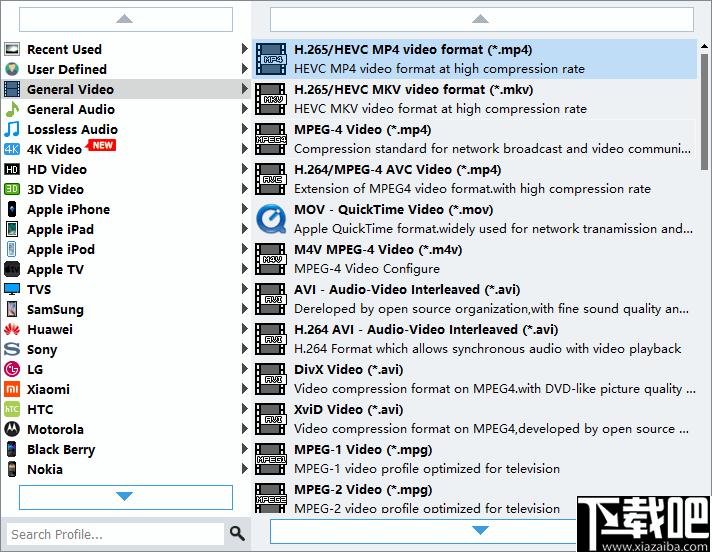Click the format list scroll-up arrow button
The height and width of the screenshot is (552, 712).
click(x=481, y=19)
